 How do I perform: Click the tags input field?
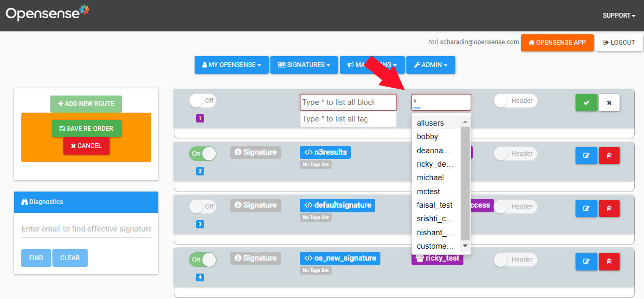coord(348,119)
